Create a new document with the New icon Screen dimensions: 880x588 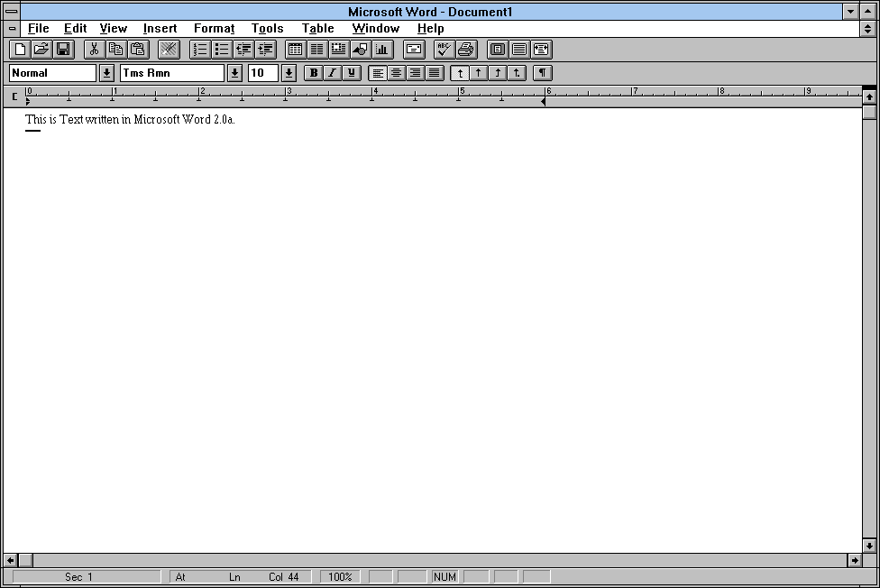click(20, 50)
